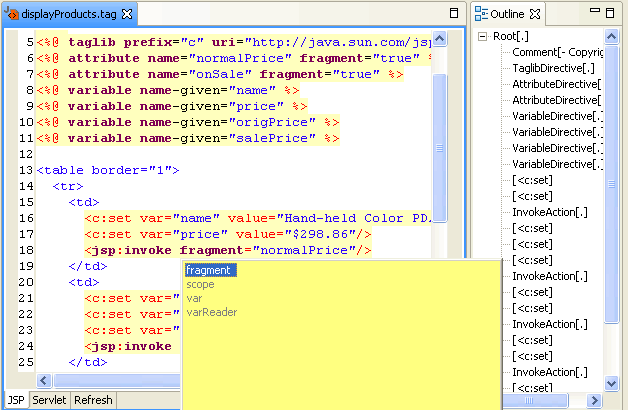The image size is (628, 410).
Task: Open the JSP tab
Action: [15, 400]
